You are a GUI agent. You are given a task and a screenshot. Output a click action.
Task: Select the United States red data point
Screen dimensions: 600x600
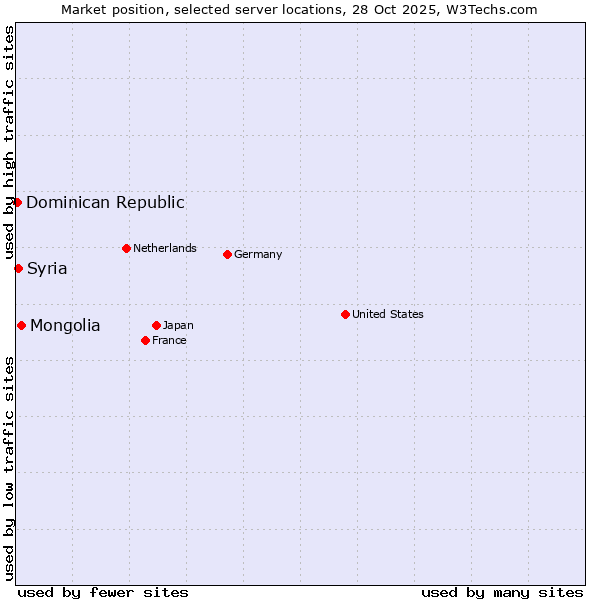click(x=345, y=314)
